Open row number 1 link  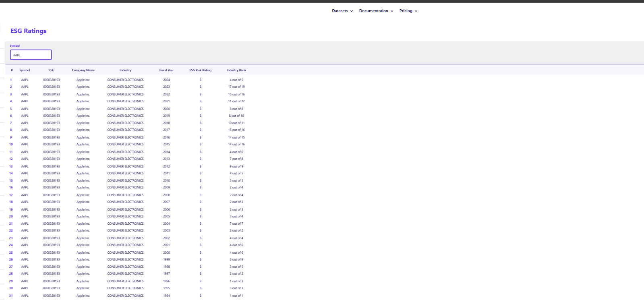[11, 80]
